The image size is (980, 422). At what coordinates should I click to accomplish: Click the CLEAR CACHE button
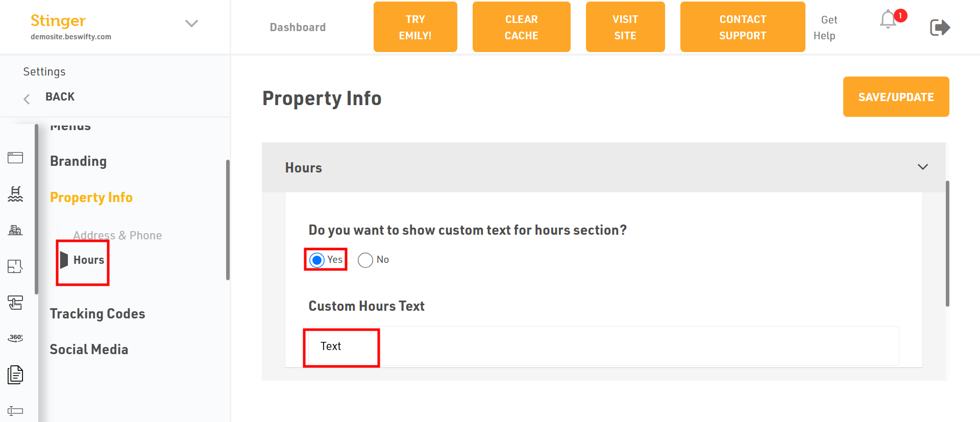[522, 27]
